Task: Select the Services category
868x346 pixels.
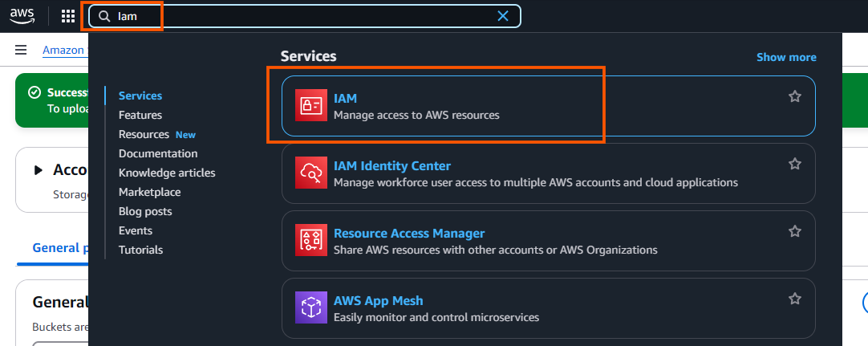Action: [x=140, y=96]
